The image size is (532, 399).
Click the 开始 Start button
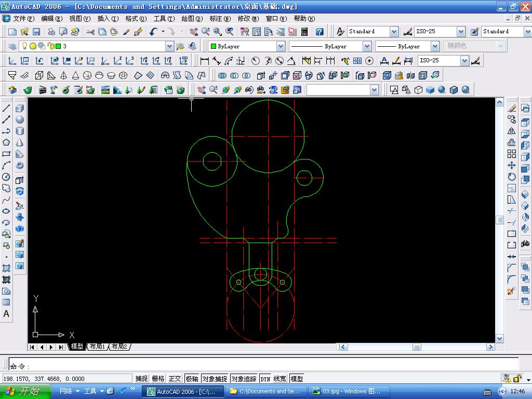25,391
